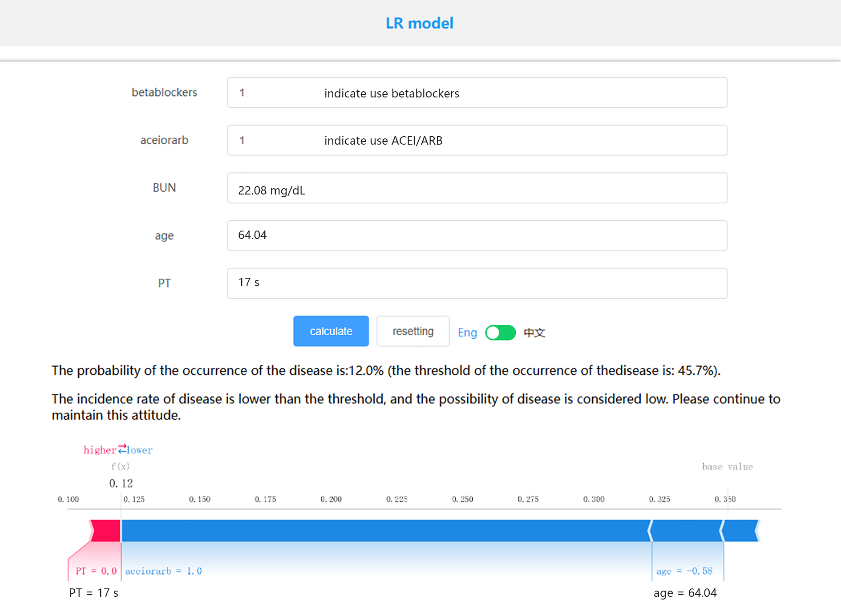Click the BUN input field
This screenshot has width=841, height=616.
pyautogui.click(x=477, y=188)
